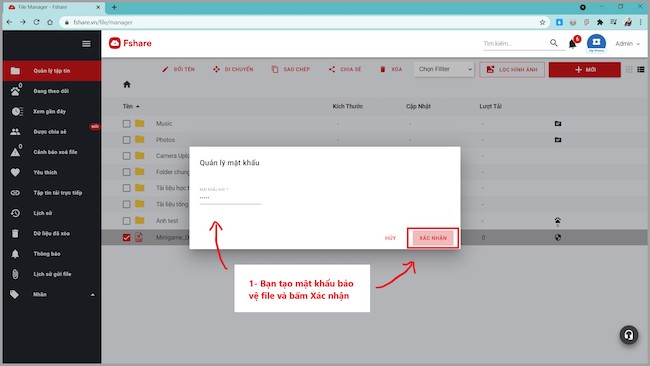Cancel dialog with Hủy button

click(x=390, y=238)
